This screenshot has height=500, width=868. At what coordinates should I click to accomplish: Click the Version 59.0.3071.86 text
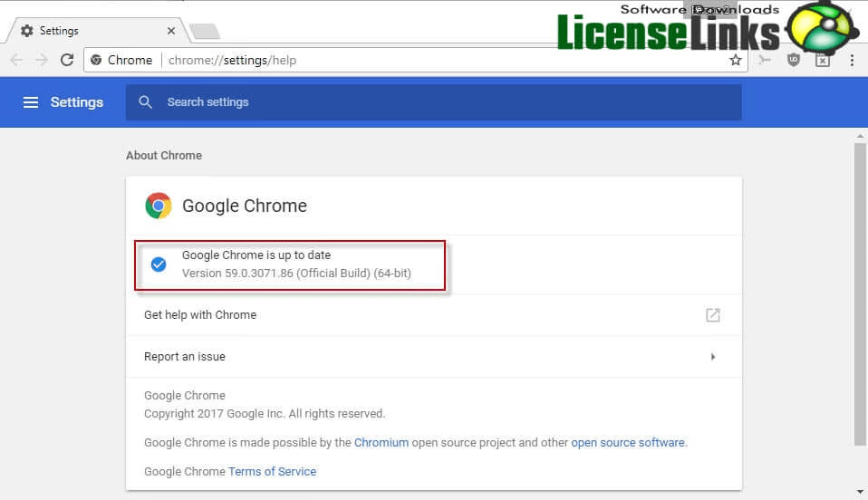pos(296,273)
